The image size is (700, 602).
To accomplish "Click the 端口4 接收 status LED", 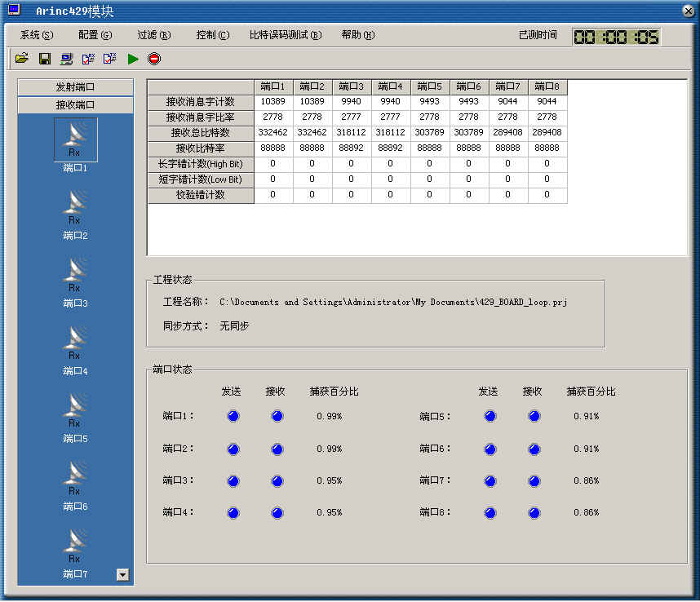I will click(277, 513).
